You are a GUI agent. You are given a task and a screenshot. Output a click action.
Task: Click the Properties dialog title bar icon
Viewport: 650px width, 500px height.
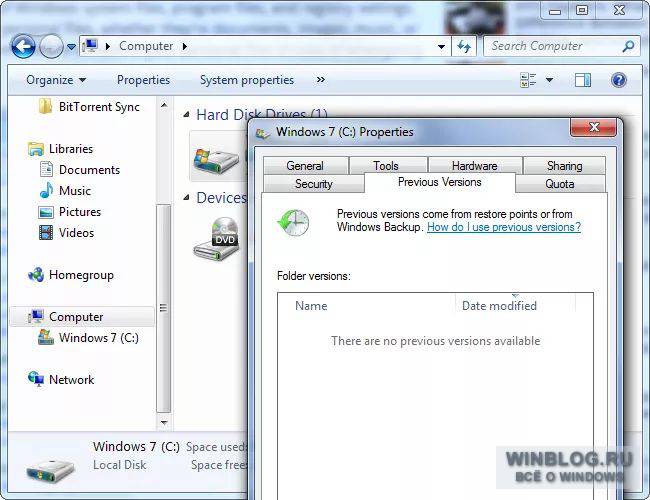coord(262,133)
